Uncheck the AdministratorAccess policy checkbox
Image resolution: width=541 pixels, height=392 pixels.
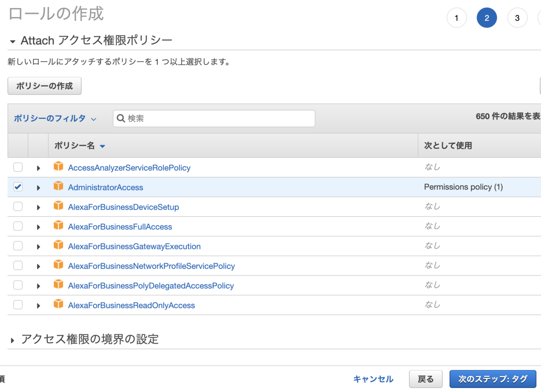point(18,187)
